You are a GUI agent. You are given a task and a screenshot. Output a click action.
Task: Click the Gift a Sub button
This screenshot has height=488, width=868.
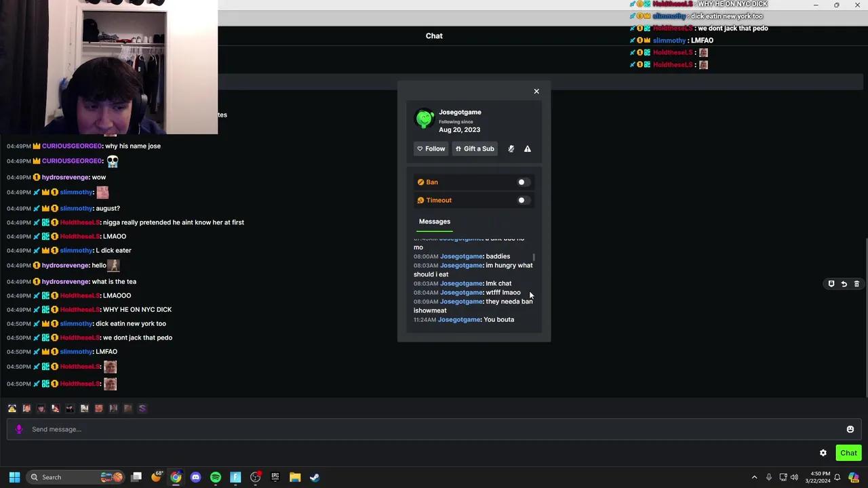coord(475,148)
